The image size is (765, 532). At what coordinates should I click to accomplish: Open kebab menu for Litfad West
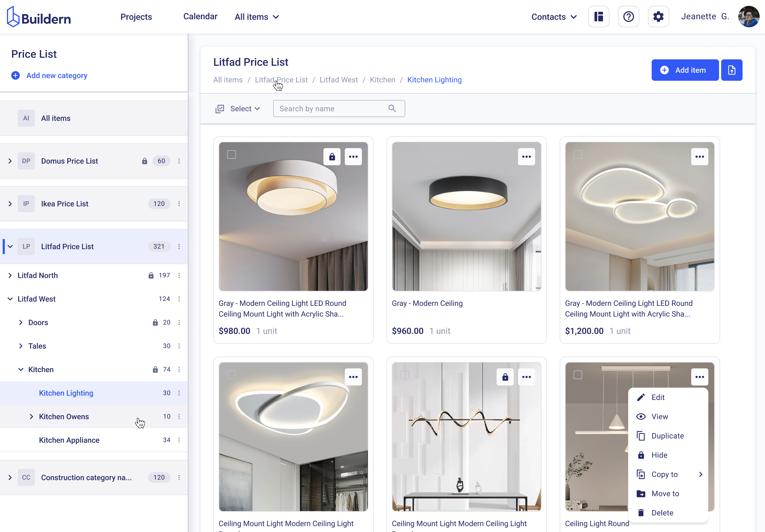(179, 299)
